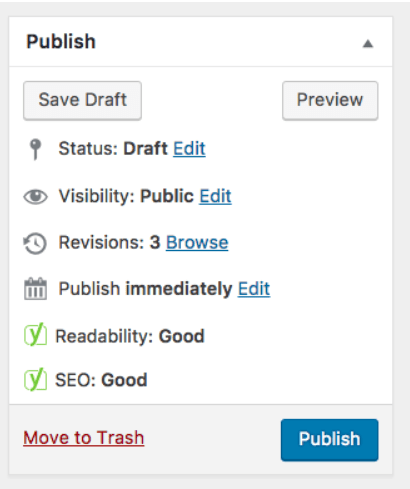Browse the 3 revisions
The height and width of the screenshot is (489, 410).
197,242
